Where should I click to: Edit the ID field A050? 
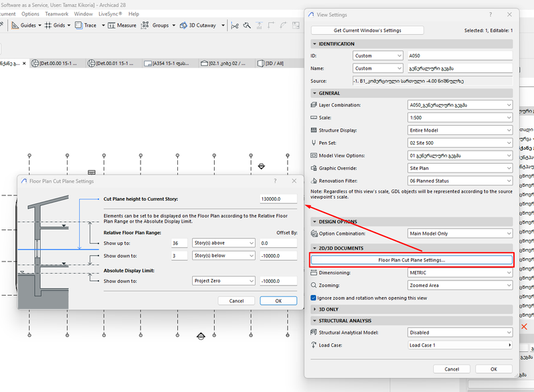pyautogui.click(x=460, y=56)
